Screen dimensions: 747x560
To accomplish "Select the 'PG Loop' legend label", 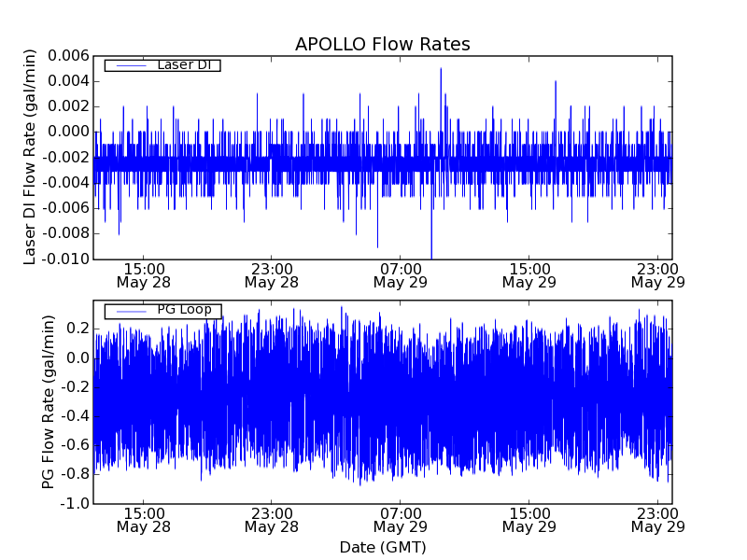I will (184, 310).
